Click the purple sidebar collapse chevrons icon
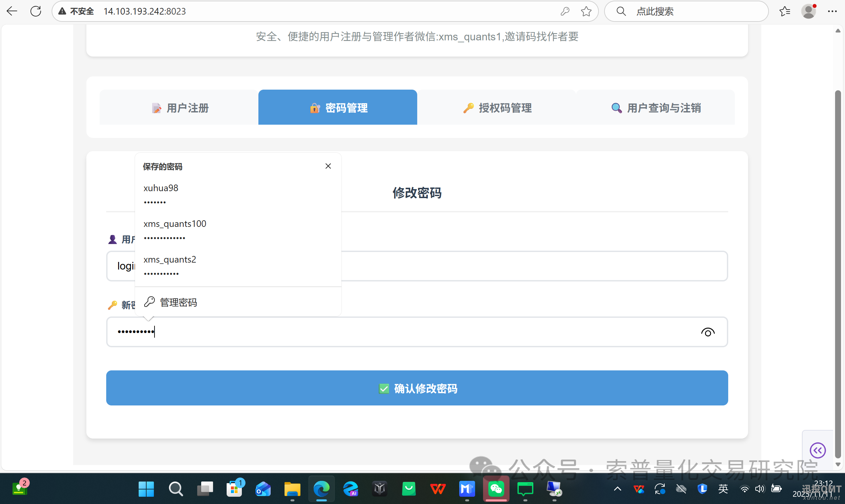This screenshot has width=845, height=504. pyautogui.click(x=818, y=450)
